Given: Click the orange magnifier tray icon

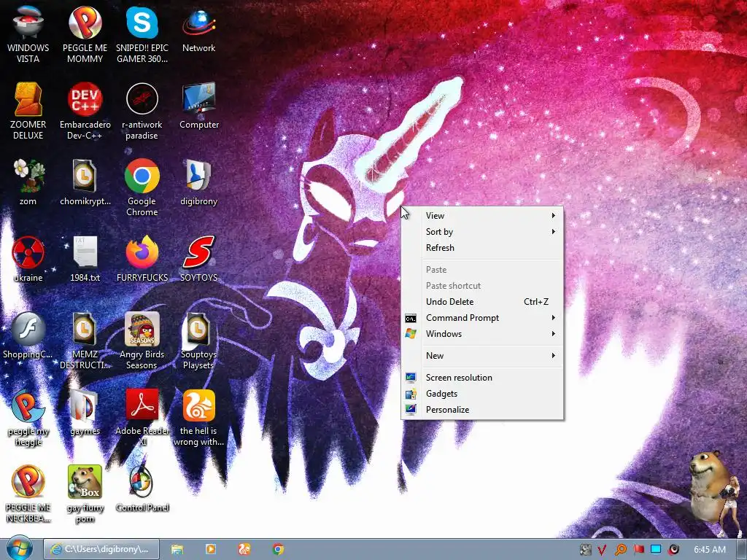Looking at the screenshot, I should (620, 550).
